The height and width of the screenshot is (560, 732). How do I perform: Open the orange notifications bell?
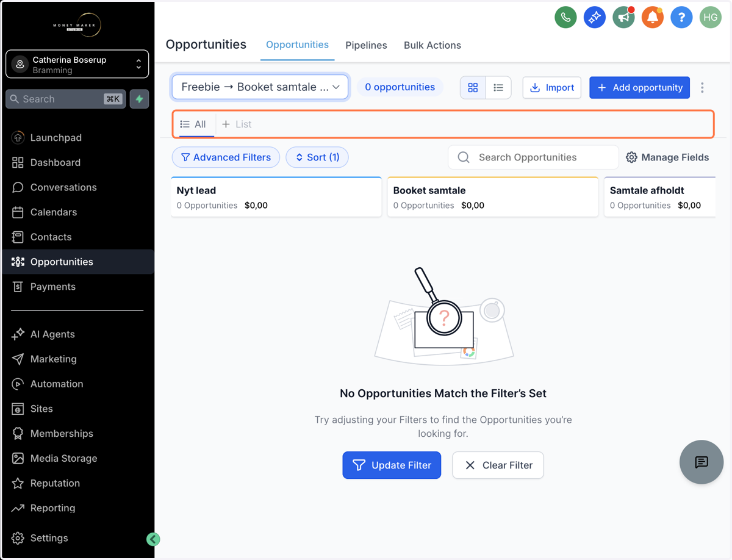[x=652, y=17]
